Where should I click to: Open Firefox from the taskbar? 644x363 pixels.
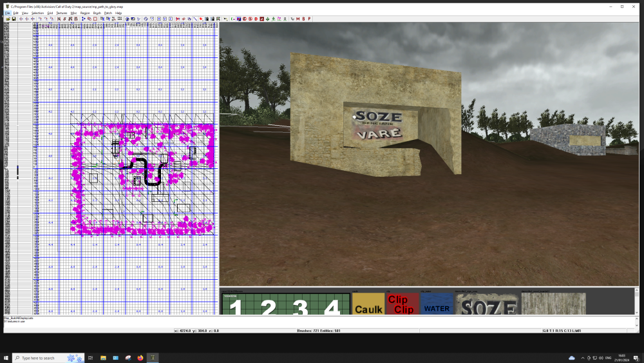140,358
